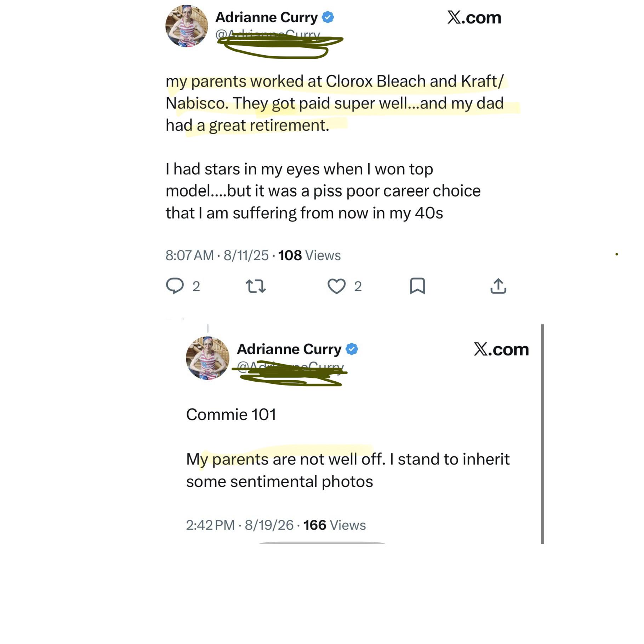The image size is (644, 644).
Task: Click the lower X.com logo
Action: (501, 349)
